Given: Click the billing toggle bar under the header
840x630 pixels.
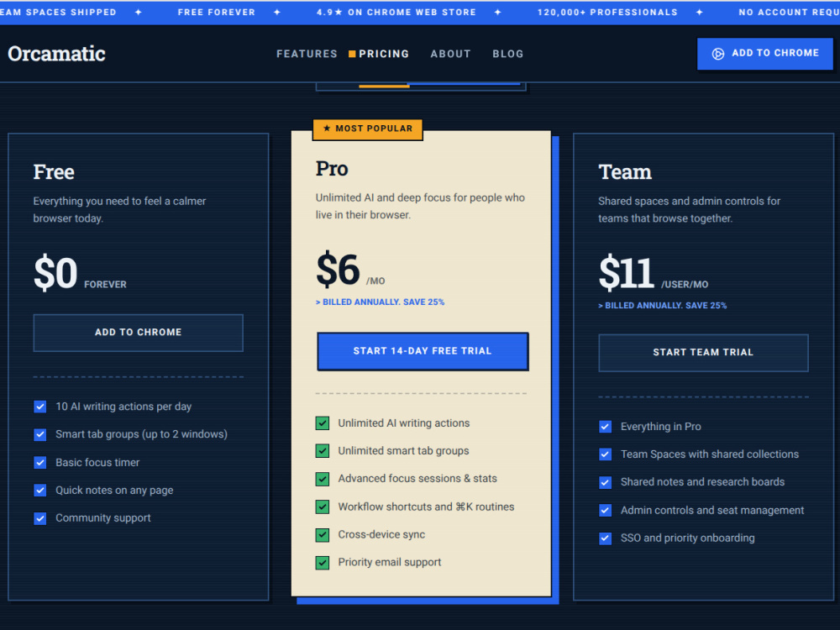Looking at the screenshot, I should 421,87.
